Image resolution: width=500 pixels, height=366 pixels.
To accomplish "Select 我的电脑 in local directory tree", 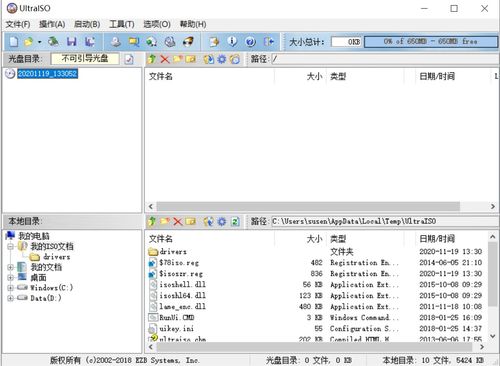I will (x=34, y=236).
